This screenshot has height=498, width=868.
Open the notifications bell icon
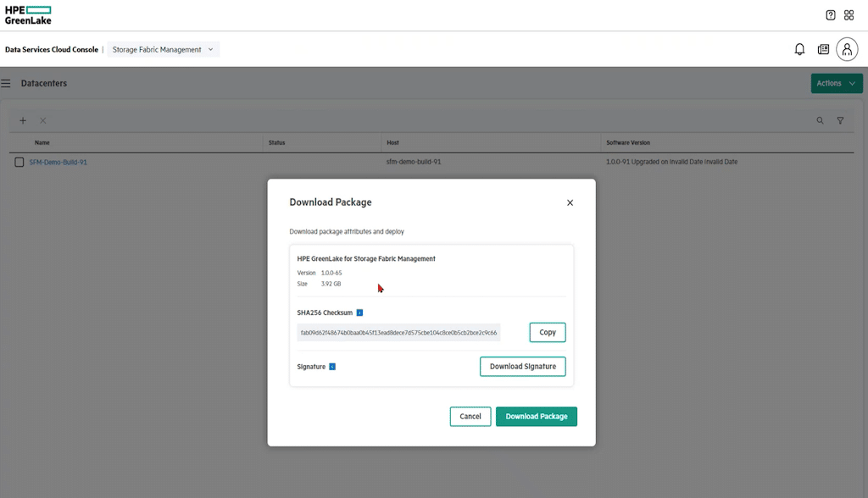pos(799,49)
